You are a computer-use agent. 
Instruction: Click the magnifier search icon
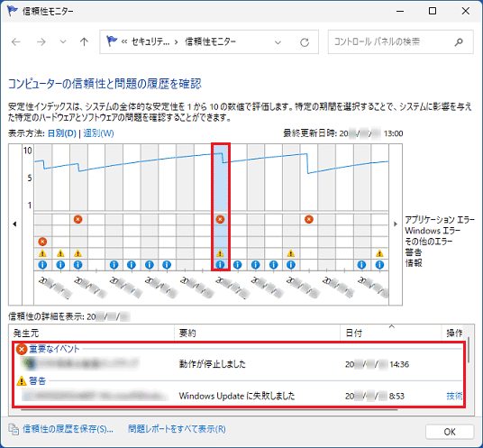tap(459, 41)
